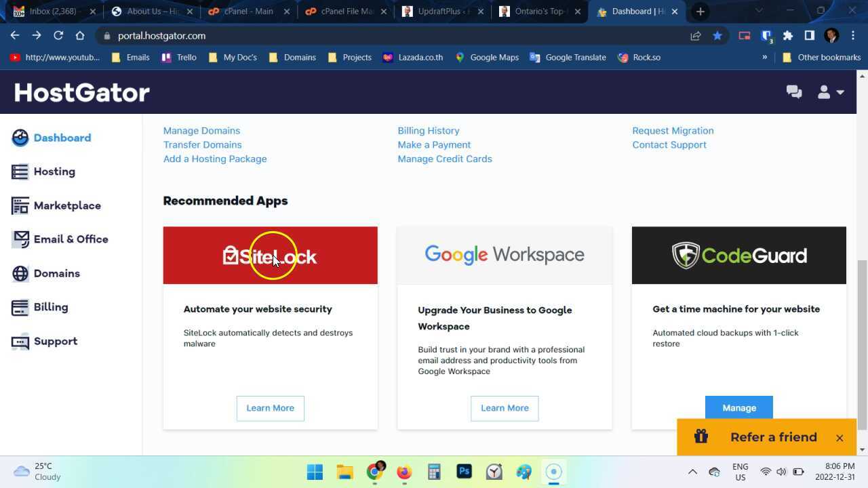
Task: Open the Marketplace sidebar icon
Action: 20,205
